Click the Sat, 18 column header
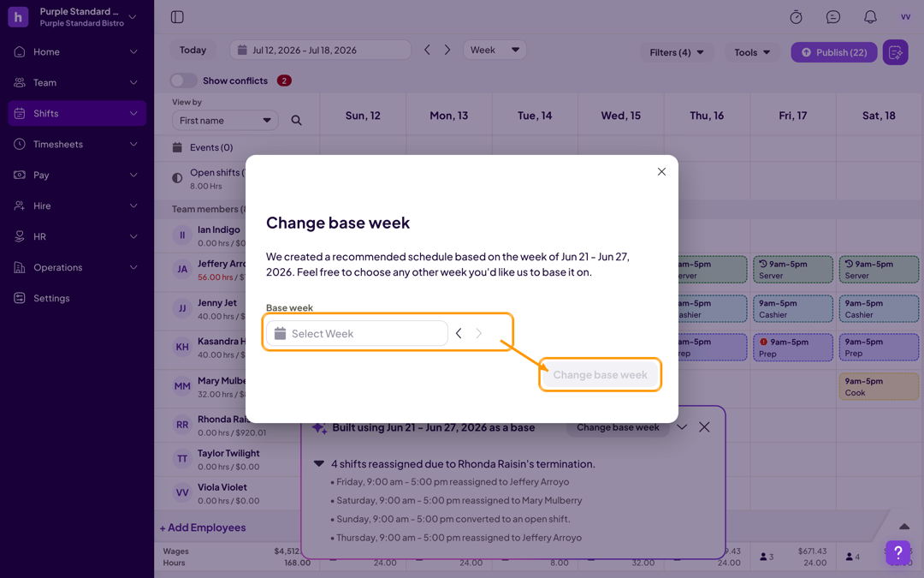The width and height of the screenshot is (924, 578). click(x=879, y=116)
